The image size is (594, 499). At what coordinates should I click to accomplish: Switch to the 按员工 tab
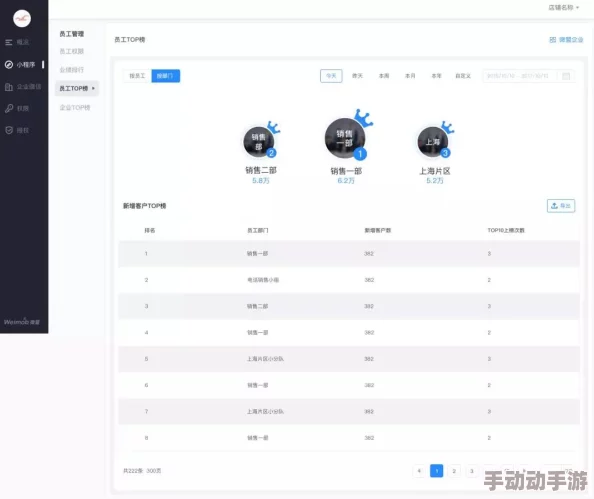click(x=137, y=76)
